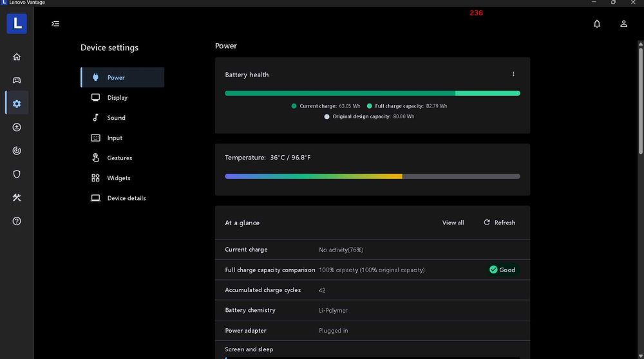Click View all in At a glance
Image resolution: width=644 pixels, height=359 pixels.
[453, 223]
